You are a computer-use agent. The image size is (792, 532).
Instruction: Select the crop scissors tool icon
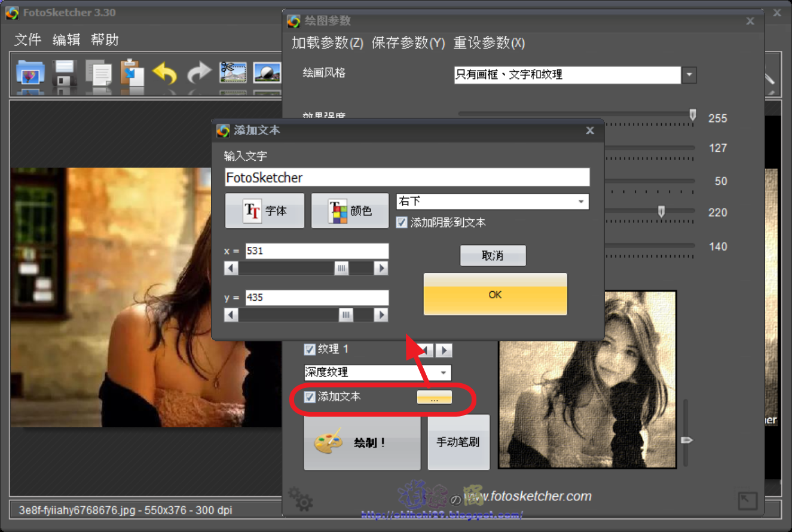(x=233, y=73)
